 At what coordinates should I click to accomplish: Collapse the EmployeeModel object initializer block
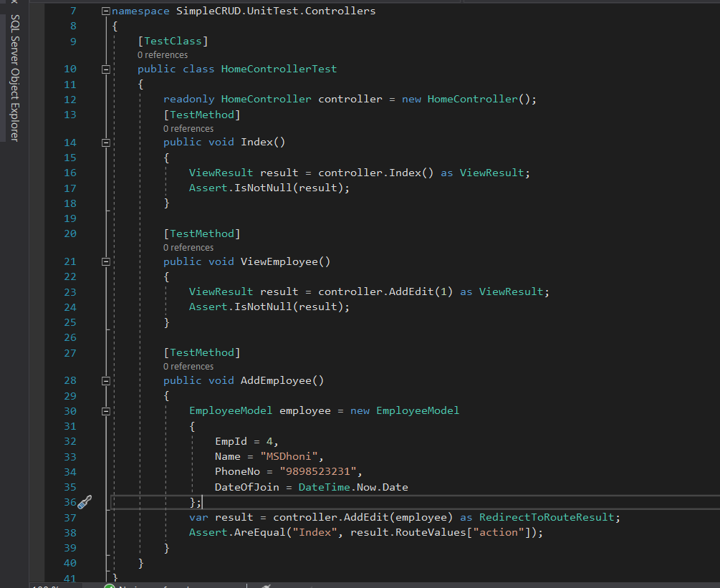click(x=106, y=411)
